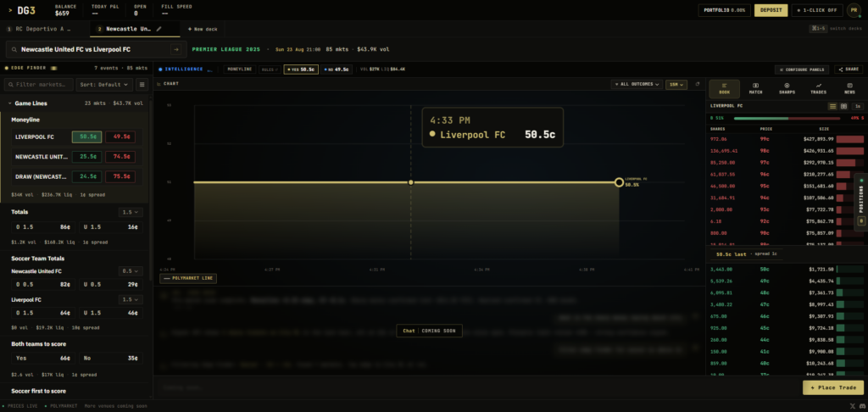Switch to the RC Deportivo A deck tab
The height and width of the screenshot is (412, 868).
click(44, 29)
